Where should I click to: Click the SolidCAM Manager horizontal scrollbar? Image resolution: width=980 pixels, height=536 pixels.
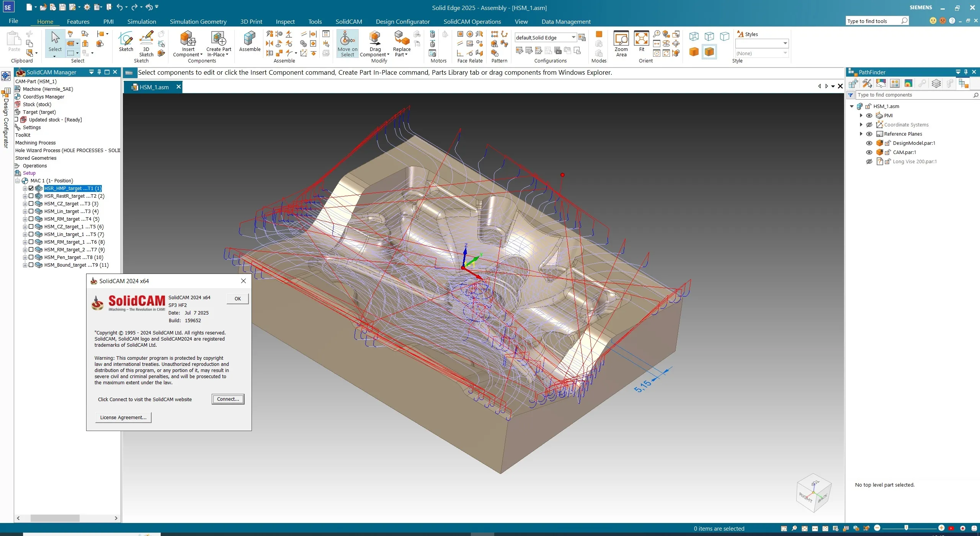pyautogui.click(x=55, y=518)
